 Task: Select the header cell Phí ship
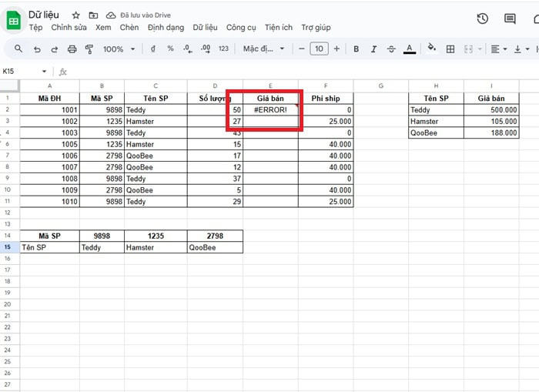(326, 99)
